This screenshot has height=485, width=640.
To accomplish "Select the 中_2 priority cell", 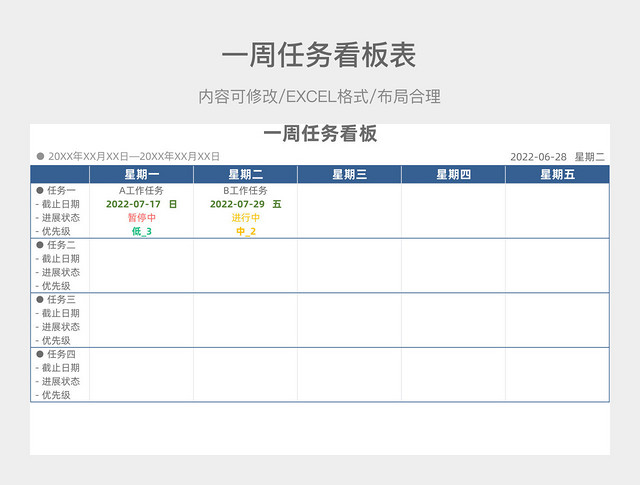I will click(246, 231).
